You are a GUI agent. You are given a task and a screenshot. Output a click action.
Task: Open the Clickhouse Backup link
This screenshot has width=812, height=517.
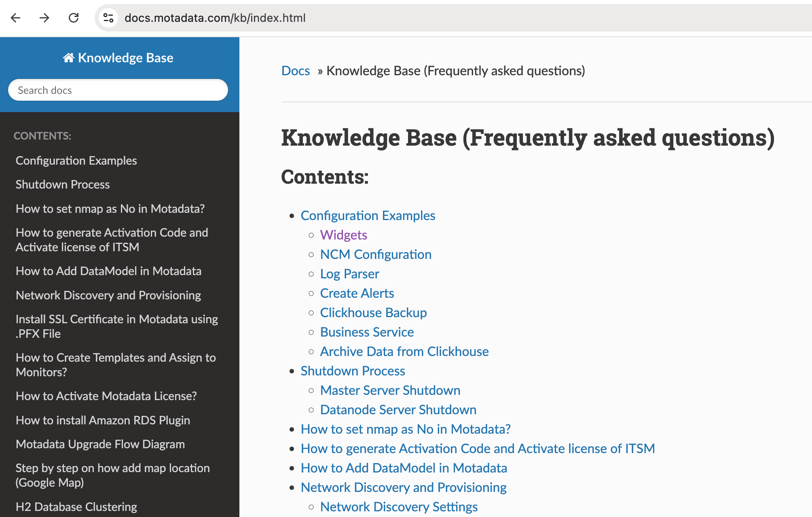[x=374, y=313]
